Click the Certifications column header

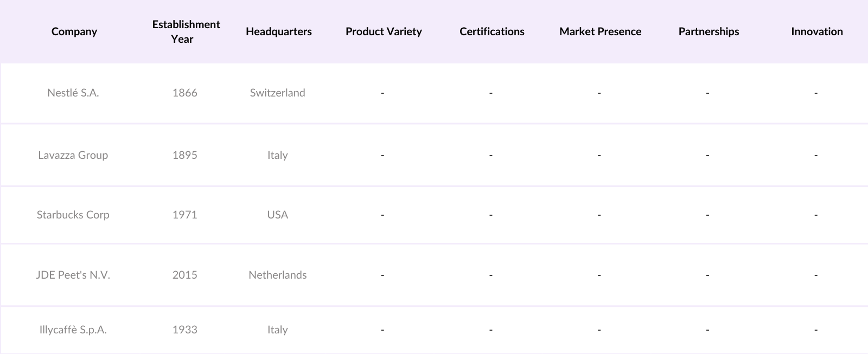pos(492,31)
